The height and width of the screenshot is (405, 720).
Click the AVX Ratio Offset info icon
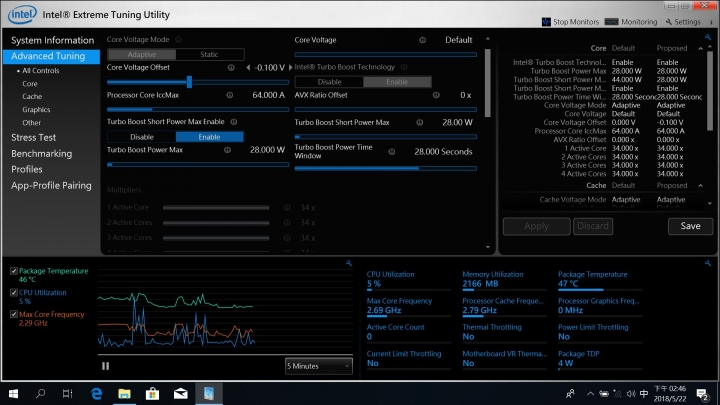[x=436, y=95]
